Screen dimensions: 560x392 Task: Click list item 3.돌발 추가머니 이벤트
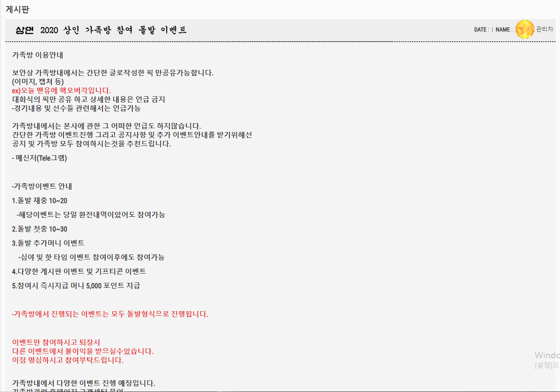click(48, 243)
